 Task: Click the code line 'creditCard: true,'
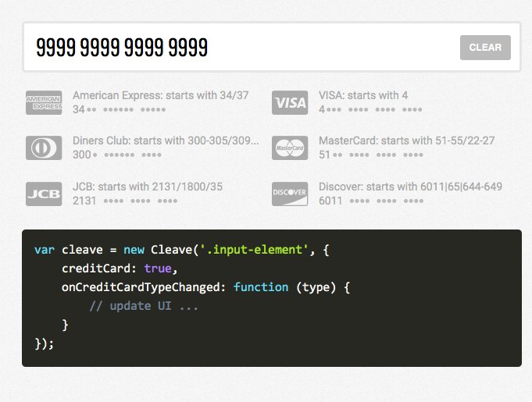coord(120,269)
